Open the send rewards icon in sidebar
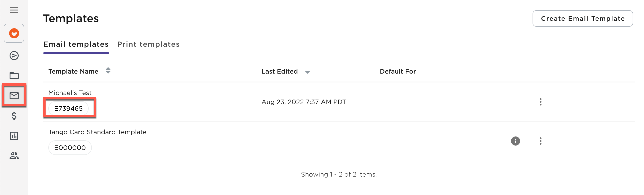The width and height of the screenshot is (644, 195). click(x=14, y=56)
